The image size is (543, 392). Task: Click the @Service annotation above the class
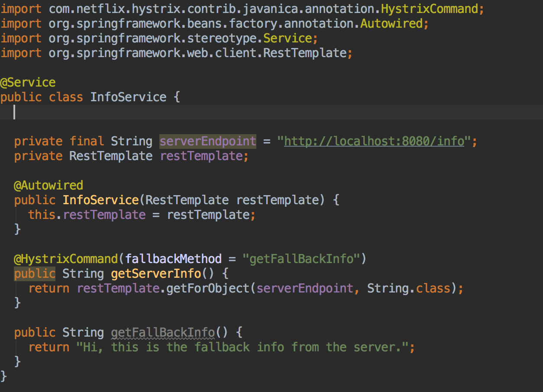[x=28, y=82]
